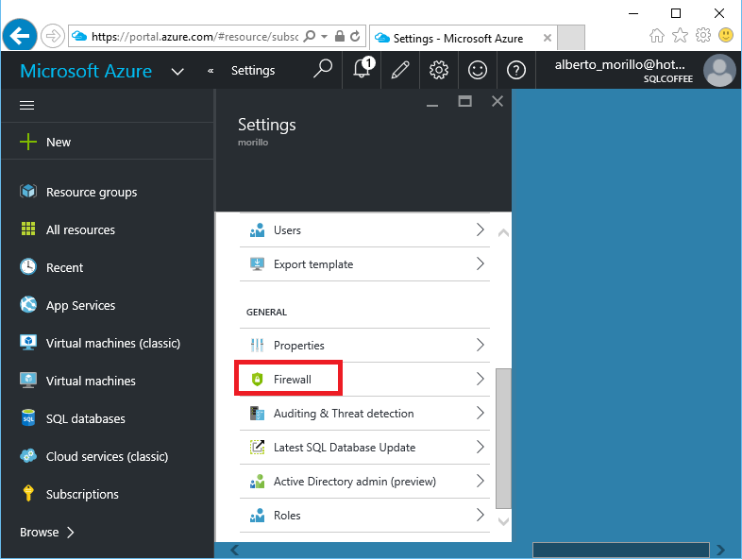Click the Export template monitor icon
This screenshot has width=742, height=560.
pos(257,263)
